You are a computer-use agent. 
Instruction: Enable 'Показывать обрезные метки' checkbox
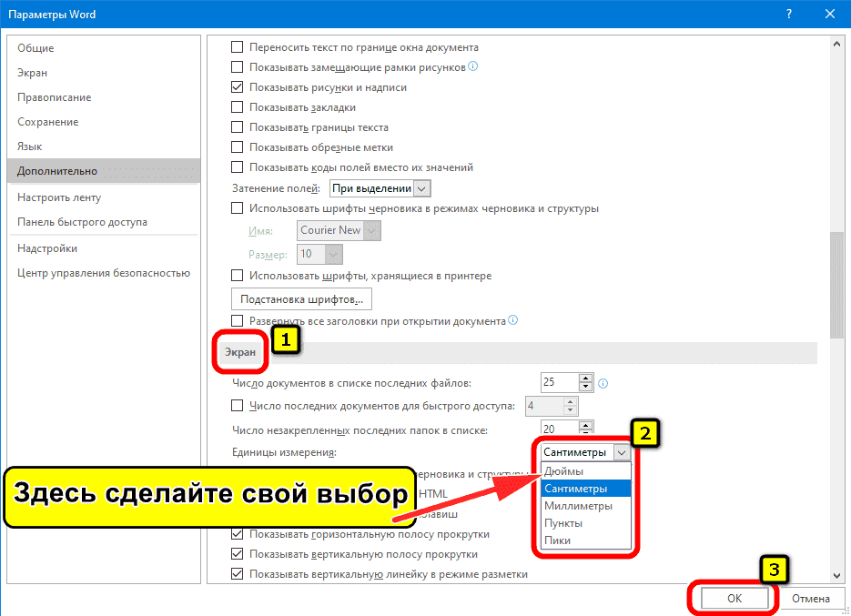(x=238, y=147)
